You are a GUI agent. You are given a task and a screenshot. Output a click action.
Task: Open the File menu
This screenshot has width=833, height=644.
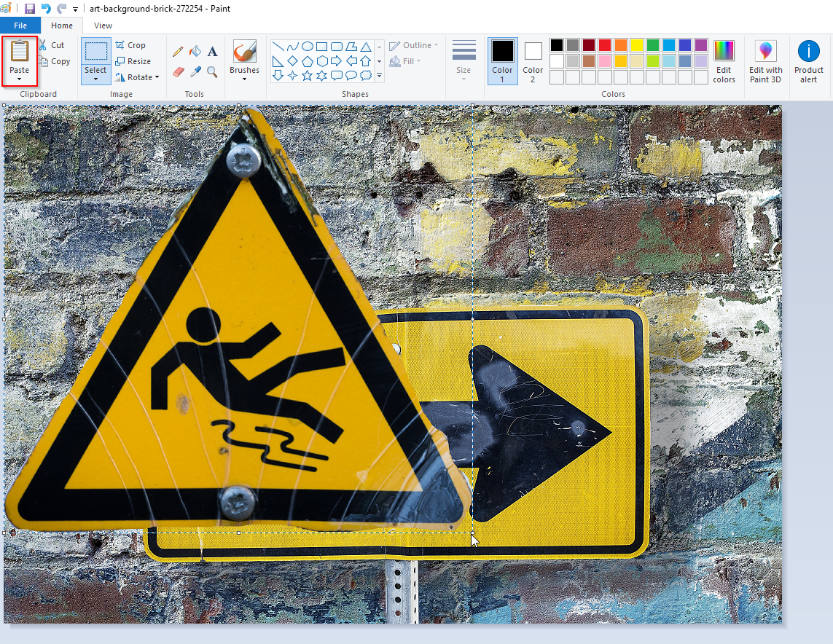(x=20, y=25)
